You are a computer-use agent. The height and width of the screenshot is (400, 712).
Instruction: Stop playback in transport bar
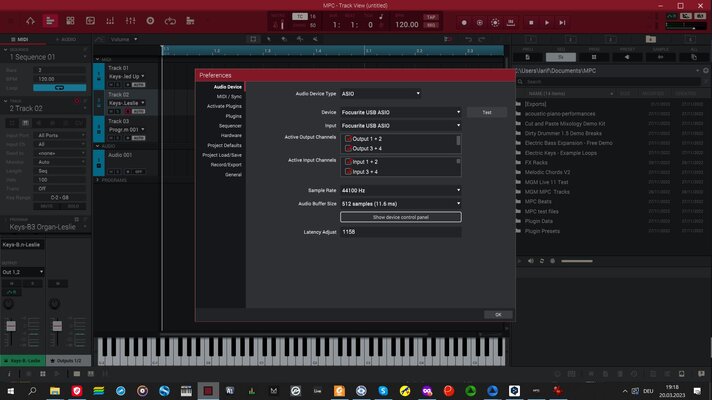point(531,23)
